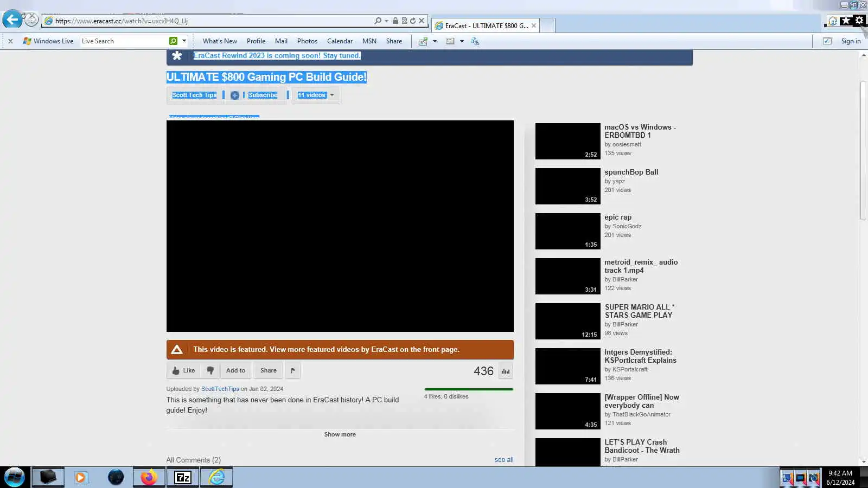Click the Windows Live logo button
This screenshot has height=488, width=868.
tap(48, 41)
